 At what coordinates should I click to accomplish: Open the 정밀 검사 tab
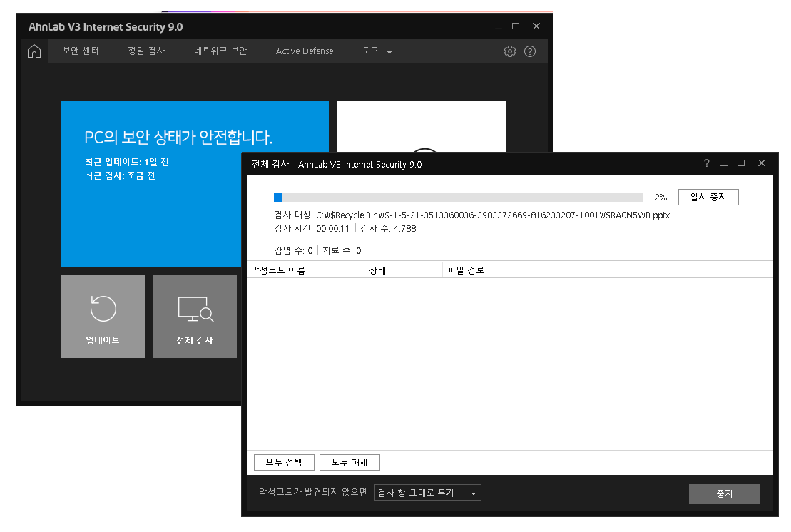[146, 51]
